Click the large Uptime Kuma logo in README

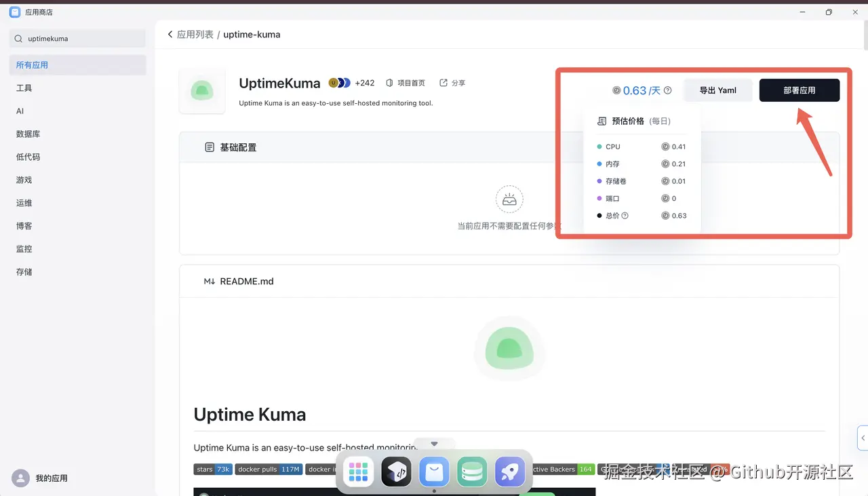pyautogui.click(x=509, y=349)
